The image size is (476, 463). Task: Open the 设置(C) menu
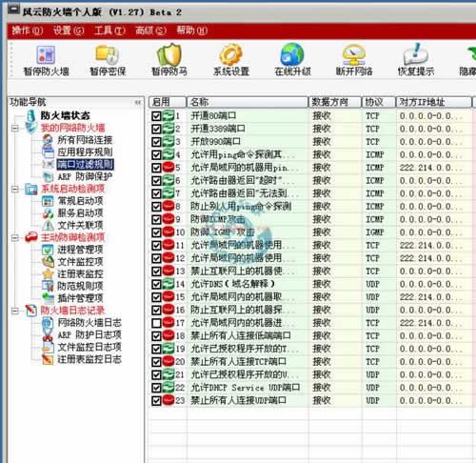pyautogui.click(x=69, y=30)
